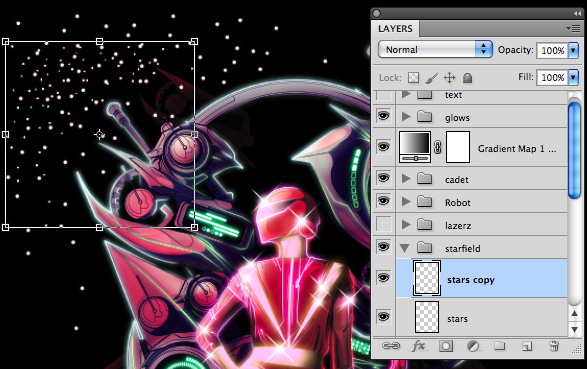The width and height of the screenshot is (587, 369).
Task: Expand the text group
Action: point(406,94)
